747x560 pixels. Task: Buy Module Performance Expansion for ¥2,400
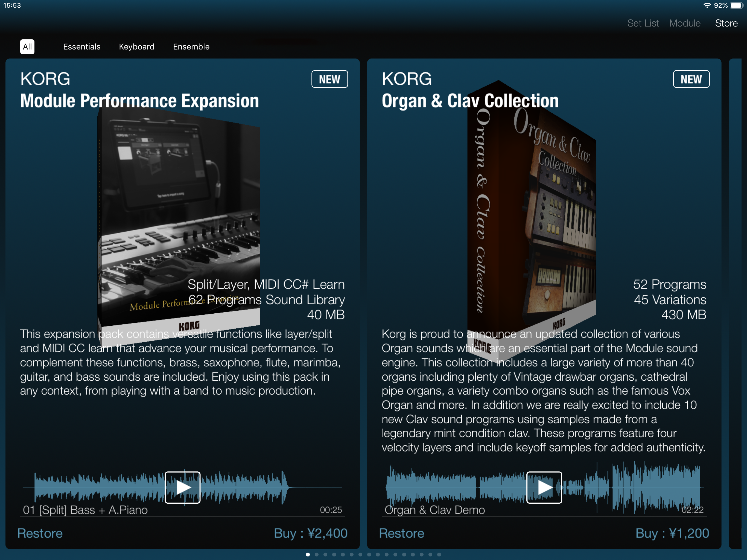pos(310,533)
